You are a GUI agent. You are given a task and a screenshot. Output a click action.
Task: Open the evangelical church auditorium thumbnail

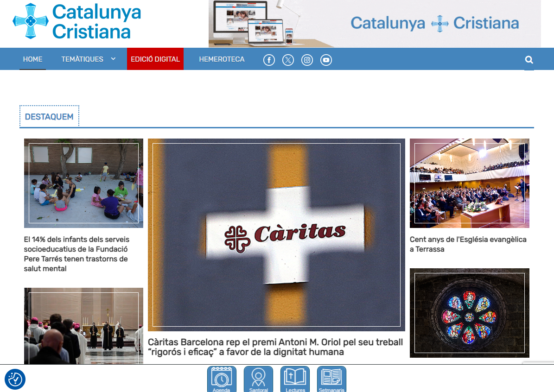pos(470,183)
